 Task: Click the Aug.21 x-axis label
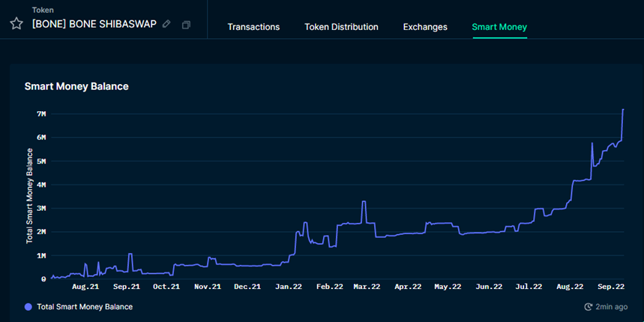click(85, 286)
